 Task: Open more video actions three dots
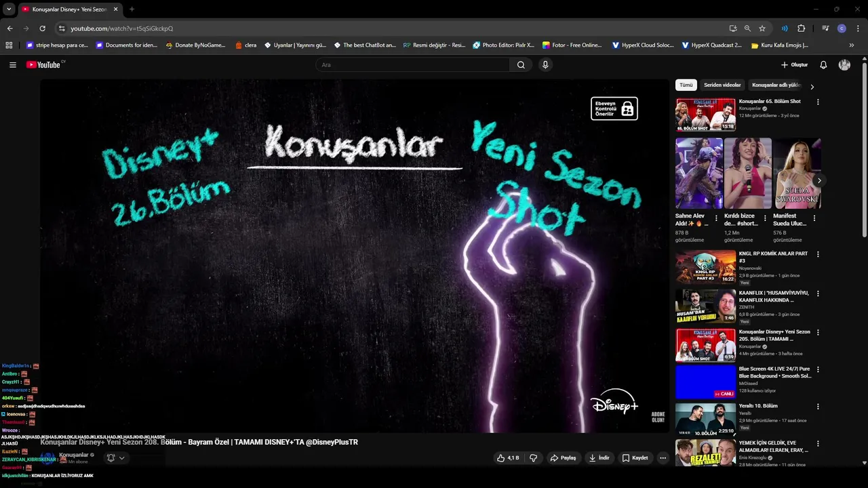point(663,458)
